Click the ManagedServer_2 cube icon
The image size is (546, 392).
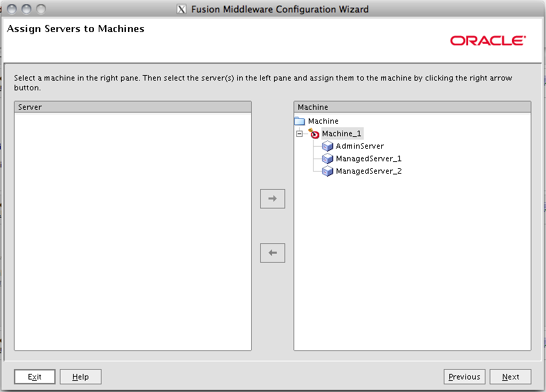pyautogui.click(x=328, y=171)
